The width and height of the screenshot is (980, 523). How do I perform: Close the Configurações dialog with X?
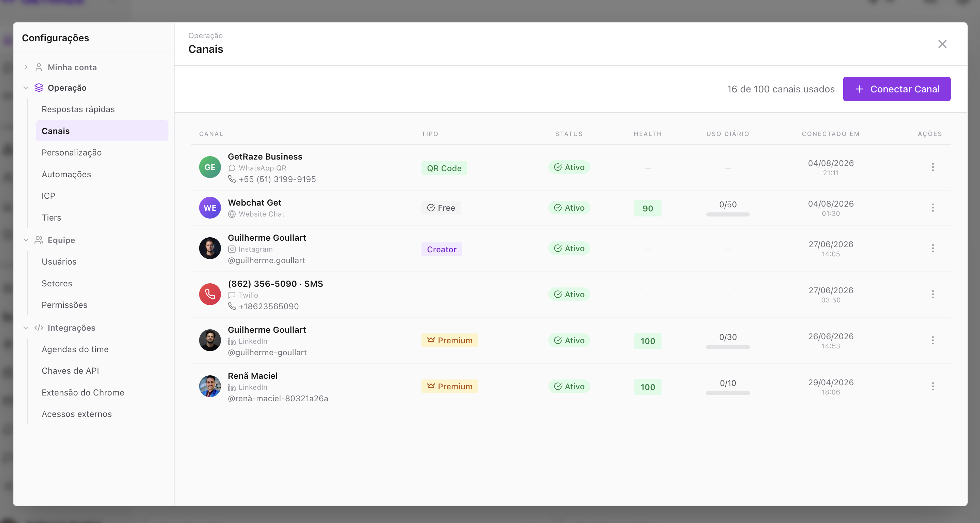(942, 44)
